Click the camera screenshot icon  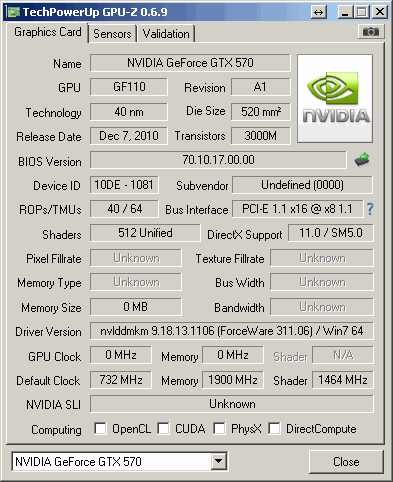pos(371,32)
